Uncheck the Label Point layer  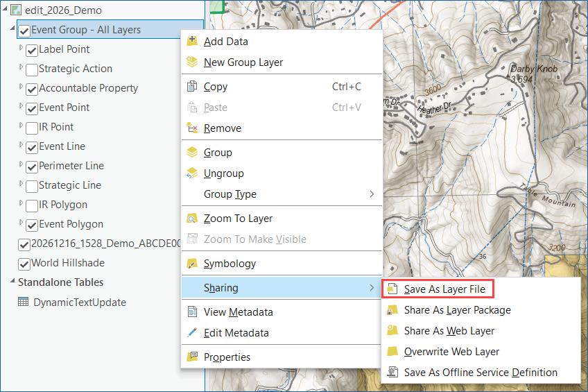point(32,50)
